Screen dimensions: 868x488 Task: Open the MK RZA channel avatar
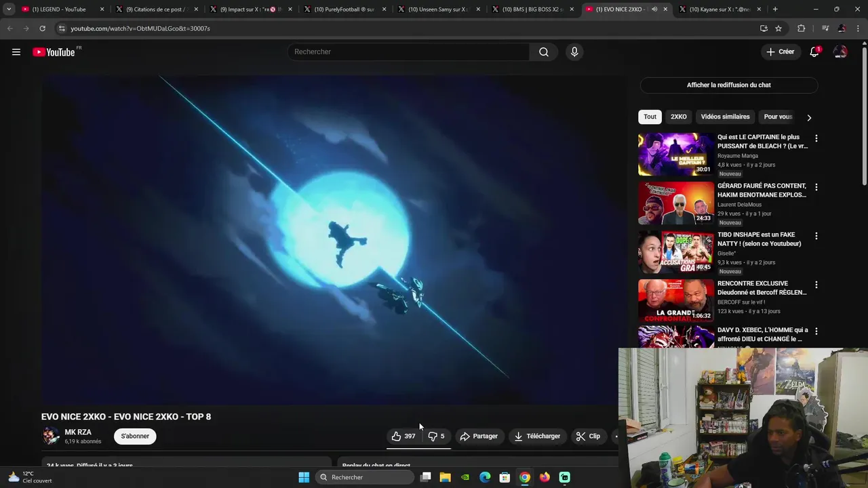51,436
